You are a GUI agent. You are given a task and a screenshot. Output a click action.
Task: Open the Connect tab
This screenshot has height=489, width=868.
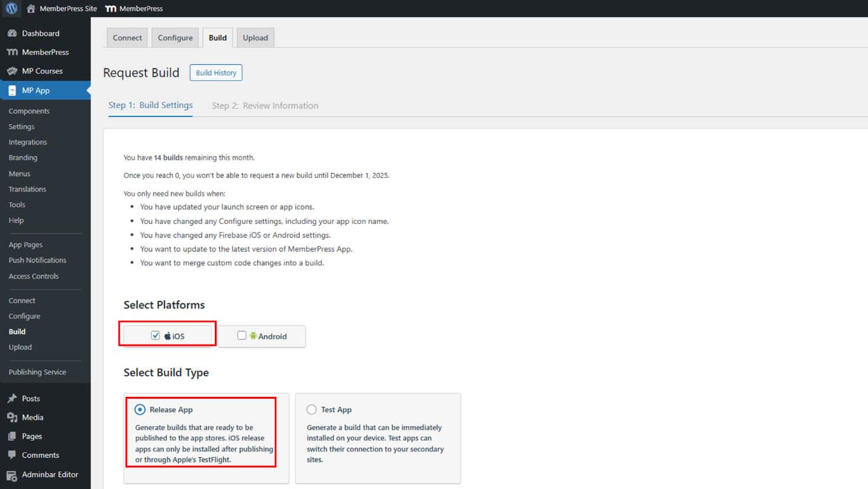click(127, 38)
